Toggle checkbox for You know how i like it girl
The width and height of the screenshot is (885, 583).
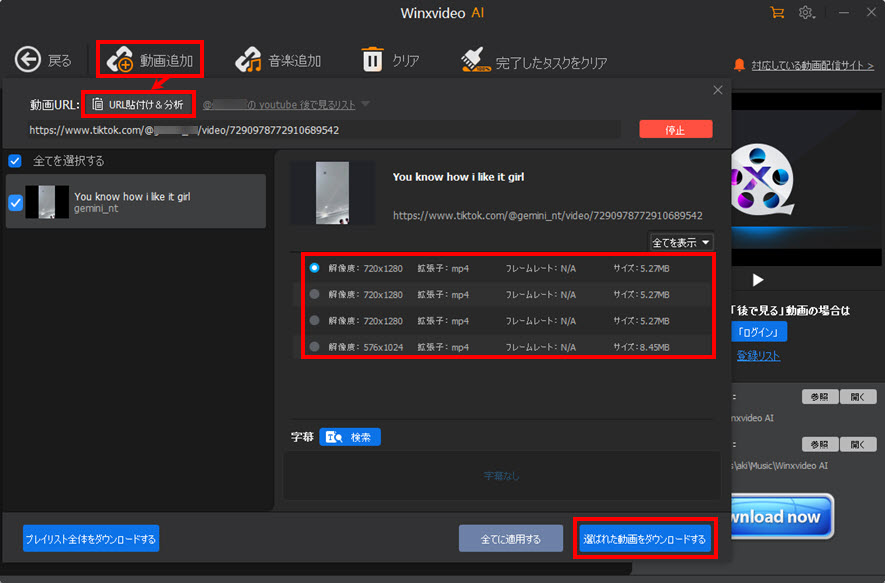click(16, 202)
